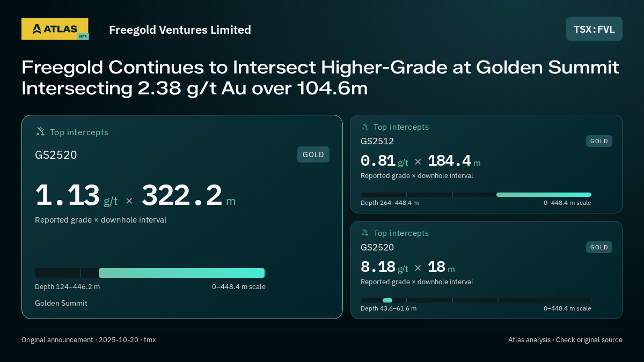The height and width of the screenshot is (362, 644).
Task: Click the GOLD tag in the 1.13 g/t card
Action: (x=313, y=154)
